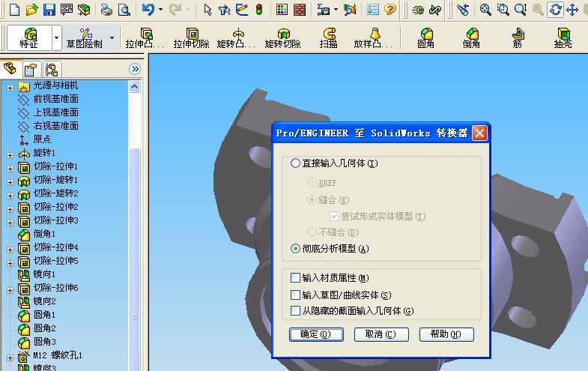Click the 扫描 sweep tool
This screenshot has width=588, height=371.
coord(329,38)
